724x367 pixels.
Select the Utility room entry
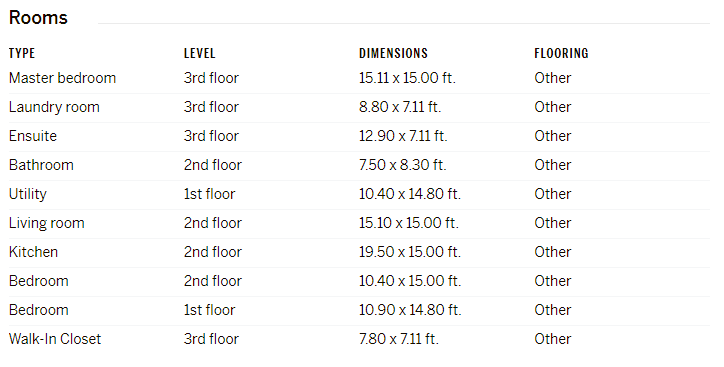[28, 194]
